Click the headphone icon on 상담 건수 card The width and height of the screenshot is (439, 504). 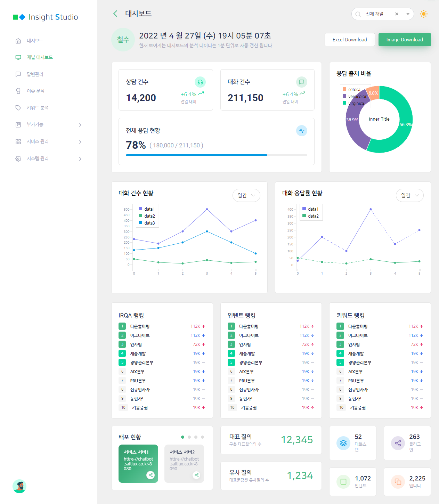pos(200,82)
